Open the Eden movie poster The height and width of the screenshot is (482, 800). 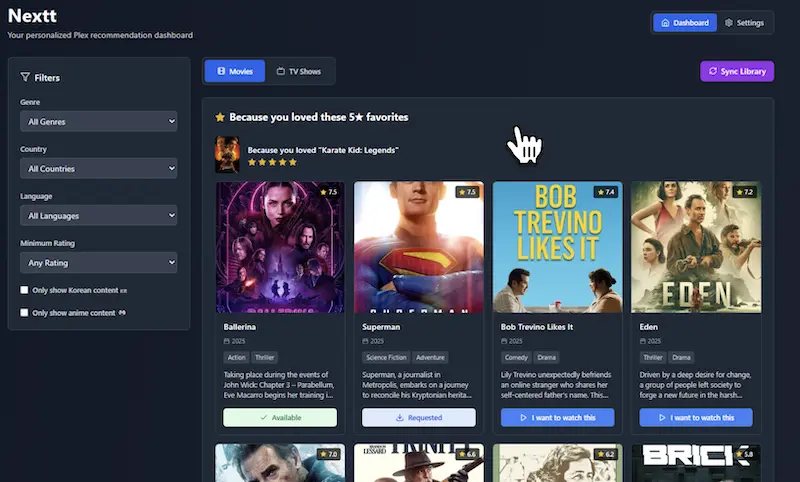pyautogui.click(x=696, y=247)
